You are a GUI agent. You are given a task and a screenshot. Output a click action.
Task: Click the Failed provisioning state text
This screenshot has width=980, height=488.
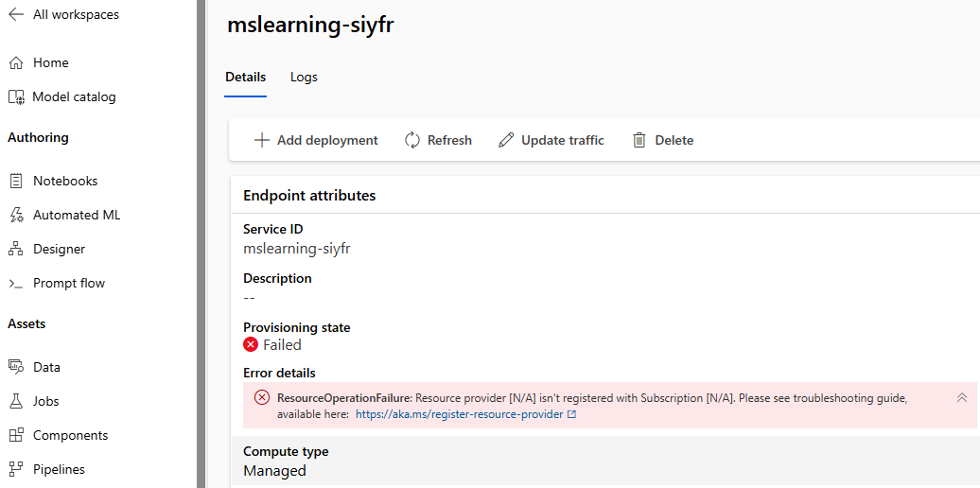[x=282, y=345]
